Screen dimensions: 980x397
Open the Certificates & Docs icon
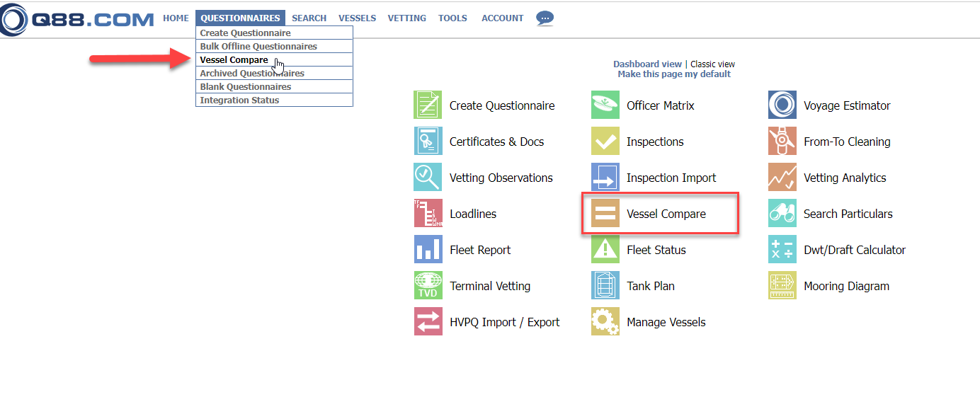tap(428, 141)
